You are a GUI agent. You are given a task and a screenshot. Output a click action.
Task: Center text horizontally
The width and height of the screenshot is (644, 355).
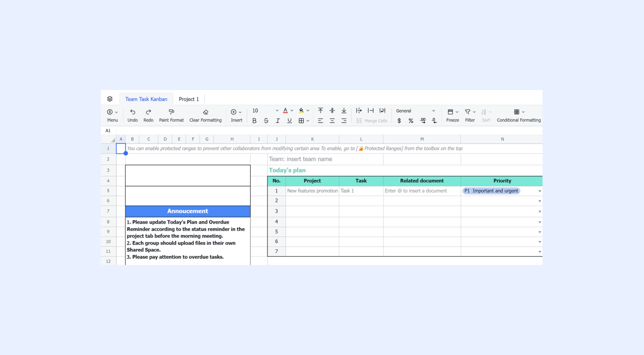[332, 121]
